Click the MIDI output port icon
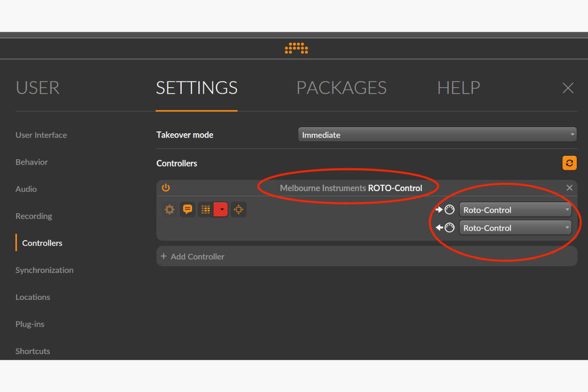 pos(445,228)
